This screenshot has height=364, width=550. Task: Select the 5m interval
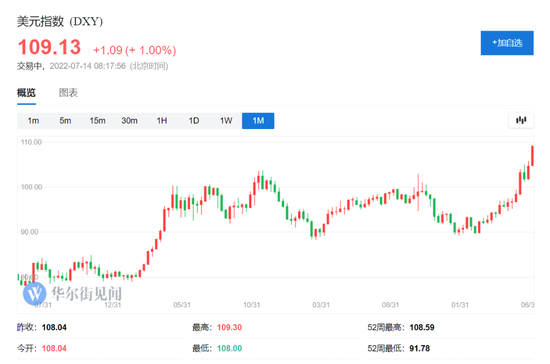pos(65,121)
